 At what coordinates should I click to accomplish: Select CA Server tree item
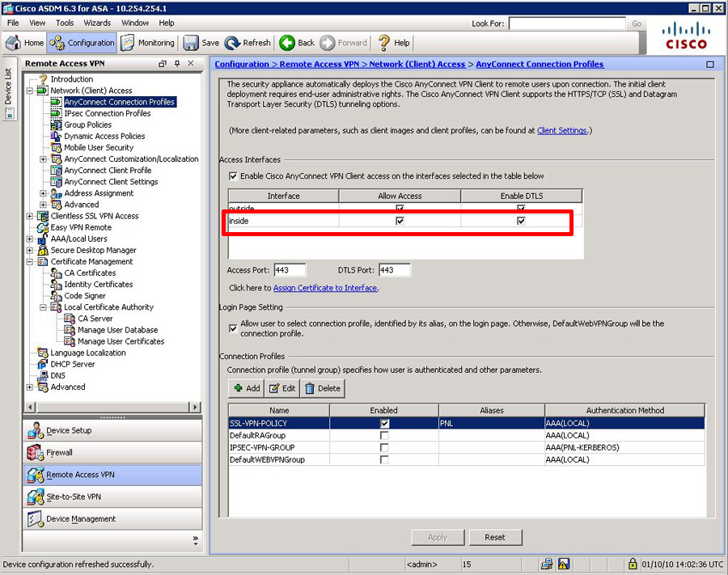tap(95, 319)
